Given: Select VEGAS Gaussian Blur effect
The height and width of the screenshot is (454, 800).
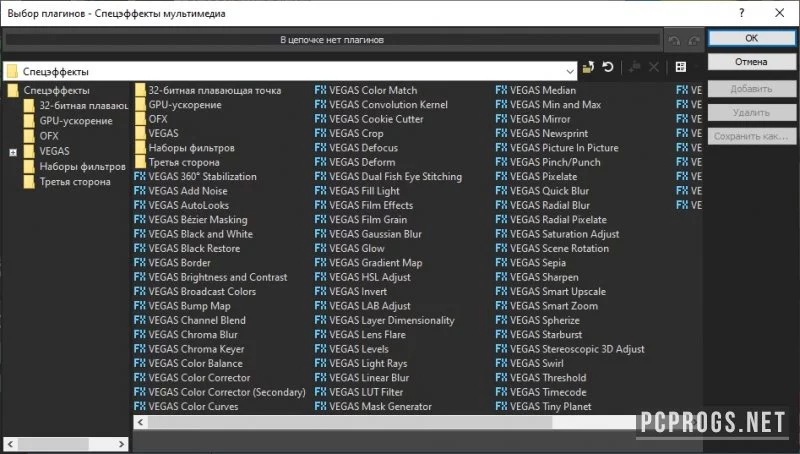Looking at the screenshot, I should [368, 234].
